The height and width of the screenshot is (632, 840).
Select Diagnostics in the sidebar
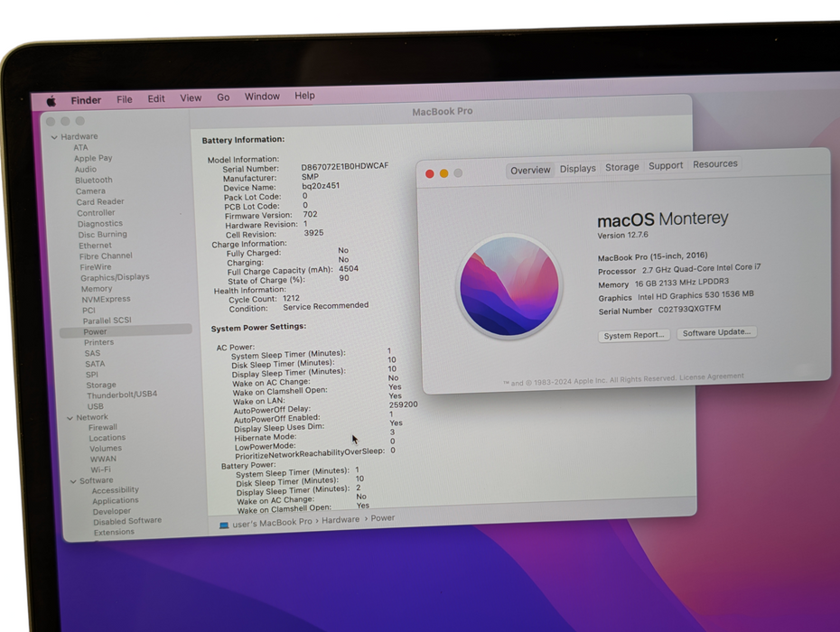(x=99, y=224)
